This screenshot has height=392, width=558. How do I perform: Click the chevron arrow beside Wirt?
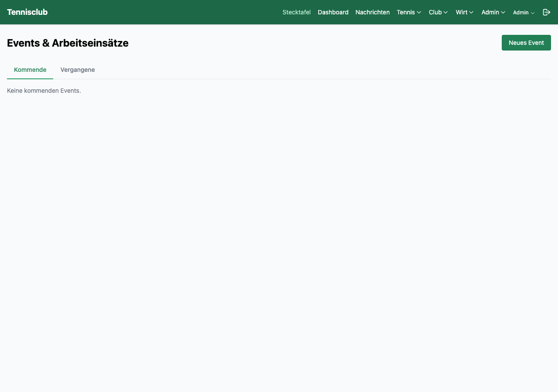pos(471,13)
